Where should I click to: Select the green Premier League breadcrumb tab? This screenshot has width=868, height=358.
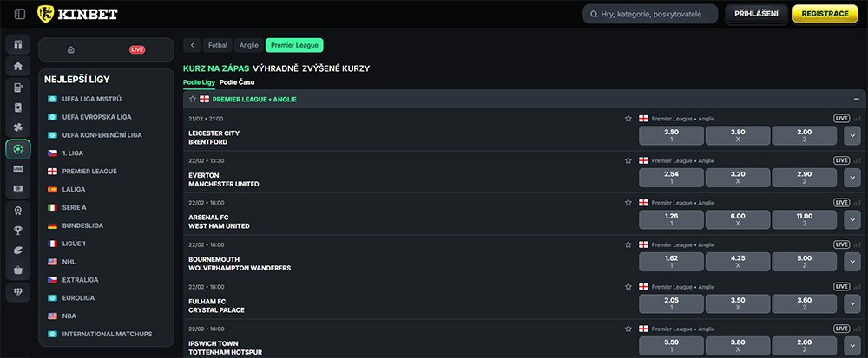(294, 45)
